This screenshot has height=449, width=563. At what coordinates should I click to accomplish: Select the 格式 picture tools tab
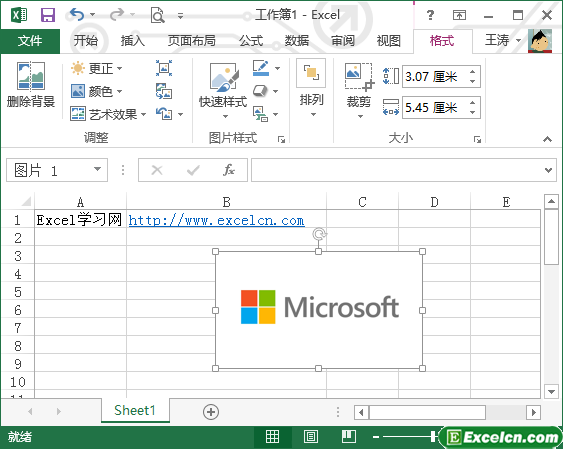coord(442,41)
